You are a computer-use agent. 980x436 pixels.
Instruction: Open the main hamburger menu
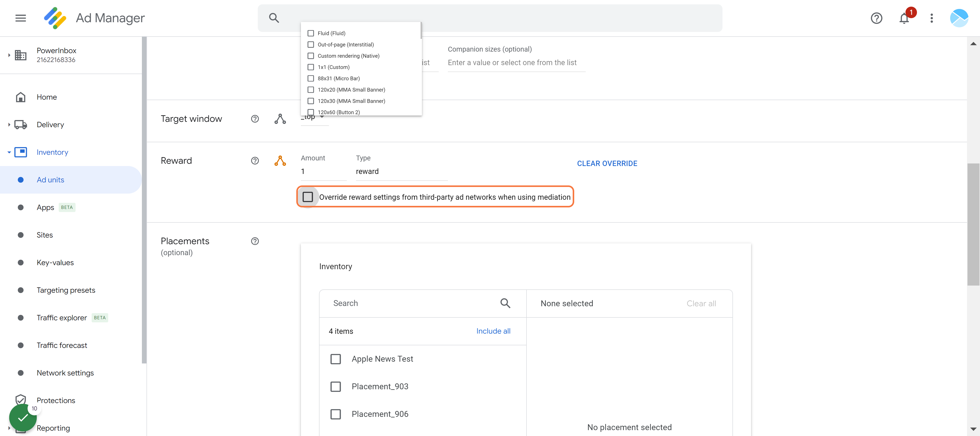tap(20, 18)
